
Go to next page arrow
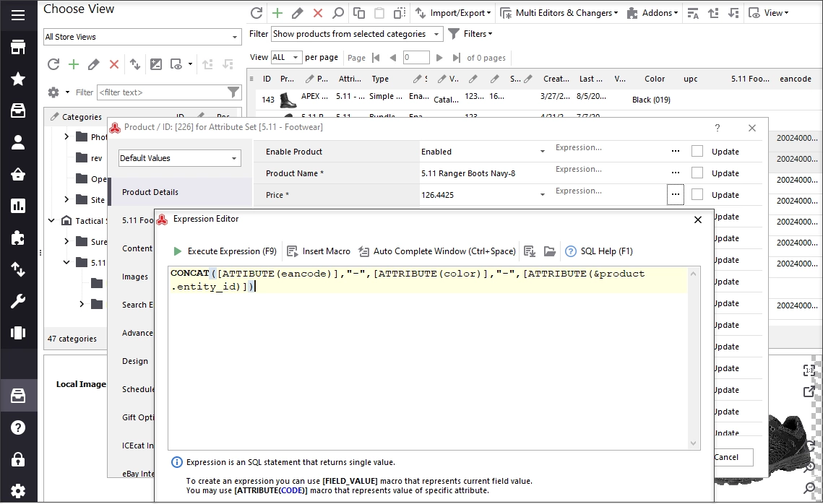(x=440, y=58)
